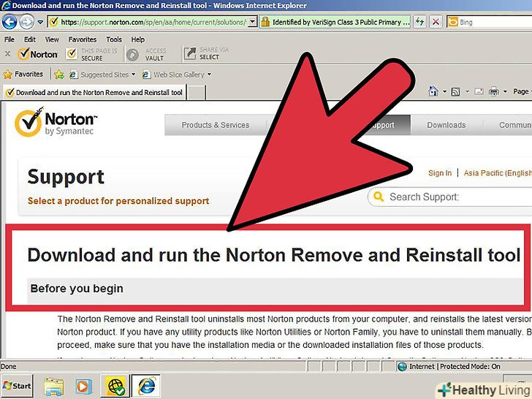This screenshot has width=532, height=399.
Task: Select the Norton Remove and Reinstall tab
Action: (x=94, y=92)
